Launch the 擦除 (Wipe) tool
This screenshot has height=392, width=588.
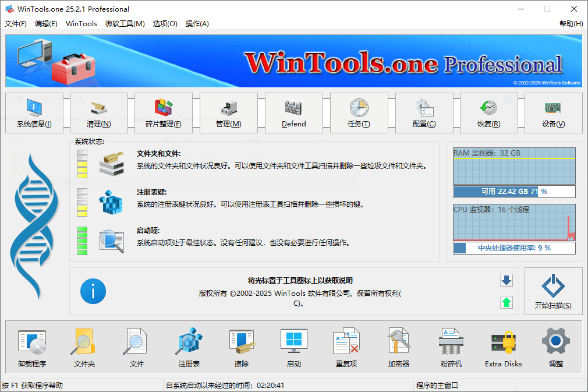(241, 347)
